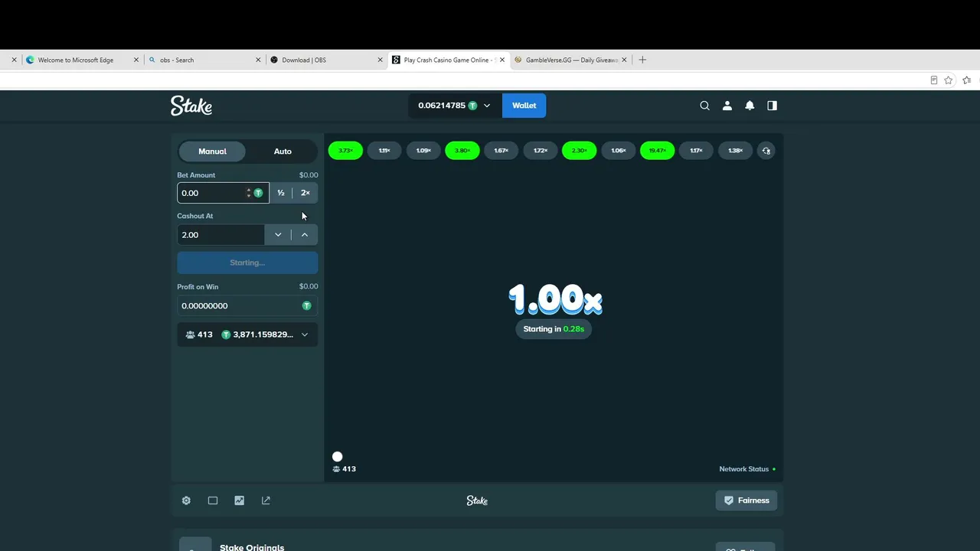Open the wallet balance currency dropdown
This screenshot has height=551, width=980.
(x=486, y=106)
